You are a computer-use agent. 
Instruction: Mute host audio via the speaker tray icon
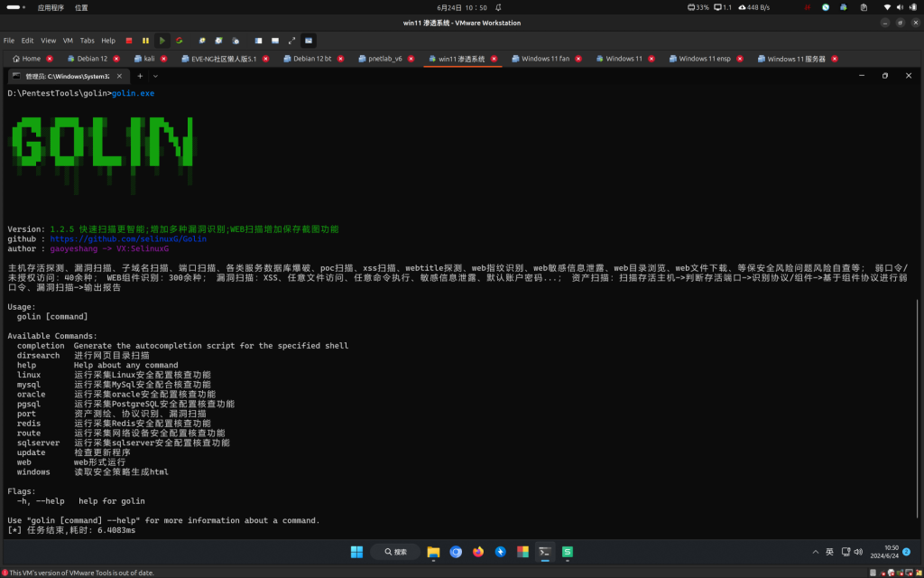(x=901, y=8)
